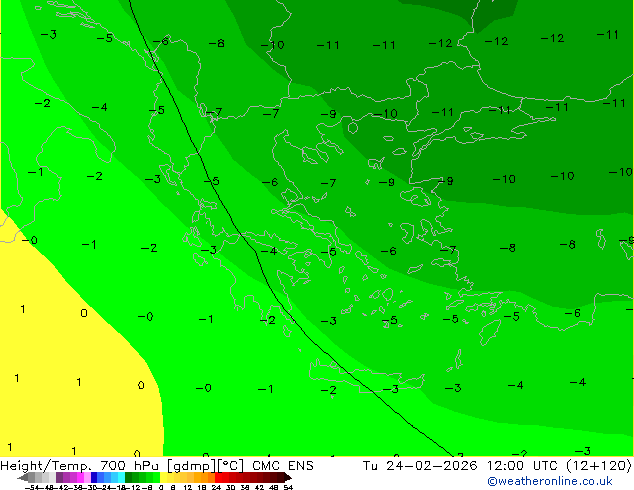This screenshot has width=634, height=490.
Task: Click the '0' legend scale label
Action: click(x=161, y=487)
